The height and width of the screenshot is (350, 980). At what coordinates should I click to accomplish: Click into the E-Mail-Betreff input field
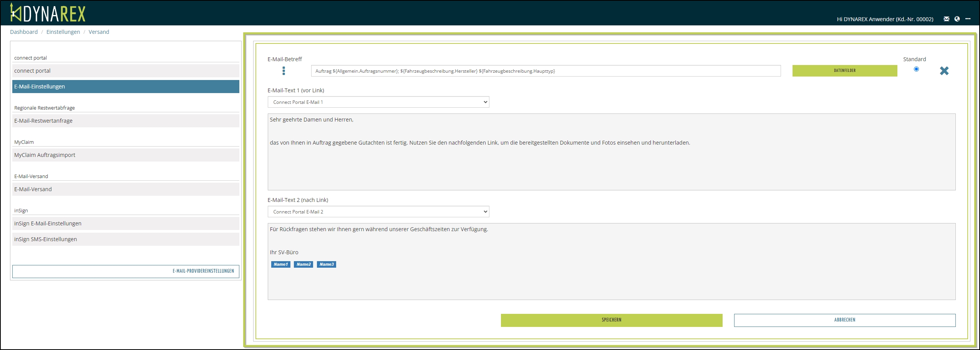tap(546, 71)
